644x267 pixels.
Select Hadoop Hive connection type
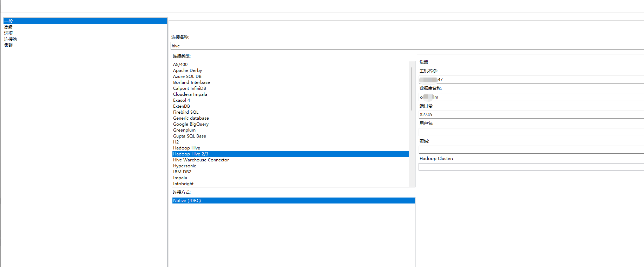click(x=186, y=148)
